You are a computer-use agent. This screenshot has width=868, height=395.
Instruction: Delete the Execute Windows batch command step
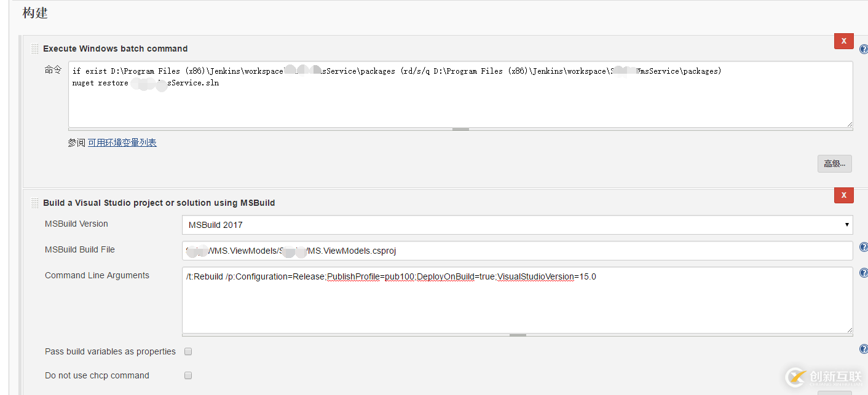(843, 41)
